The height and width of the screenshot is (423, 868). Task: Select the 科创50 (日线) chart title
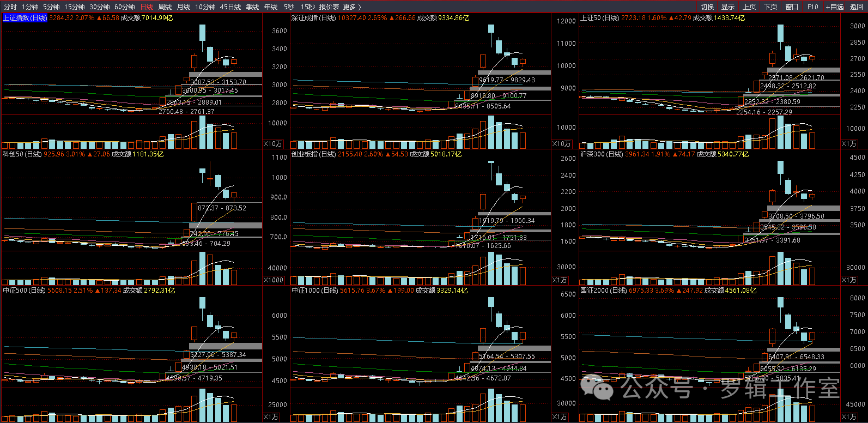(x=22, y=154)
